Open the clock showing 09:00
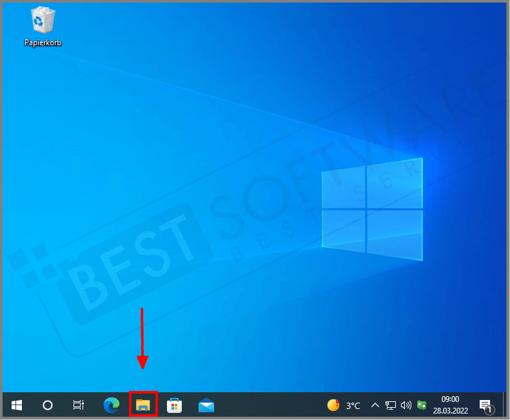The height and width of the screenshot is (420, 510). [451, 405]
